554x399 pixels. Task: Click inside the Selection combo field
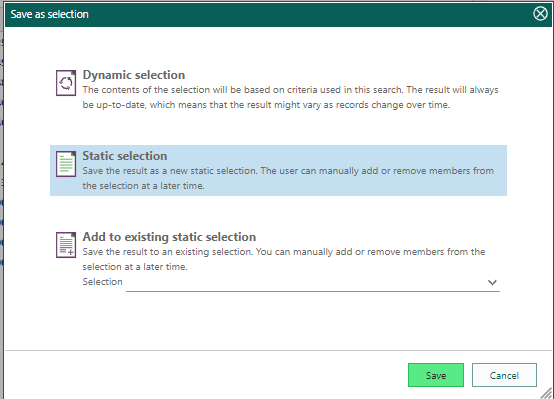(313, 283)
